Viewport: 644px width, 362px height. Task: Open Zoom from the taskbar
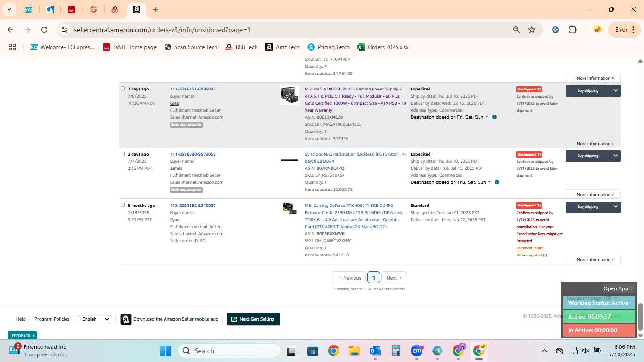pyautogui.click(x=417, y=351)
